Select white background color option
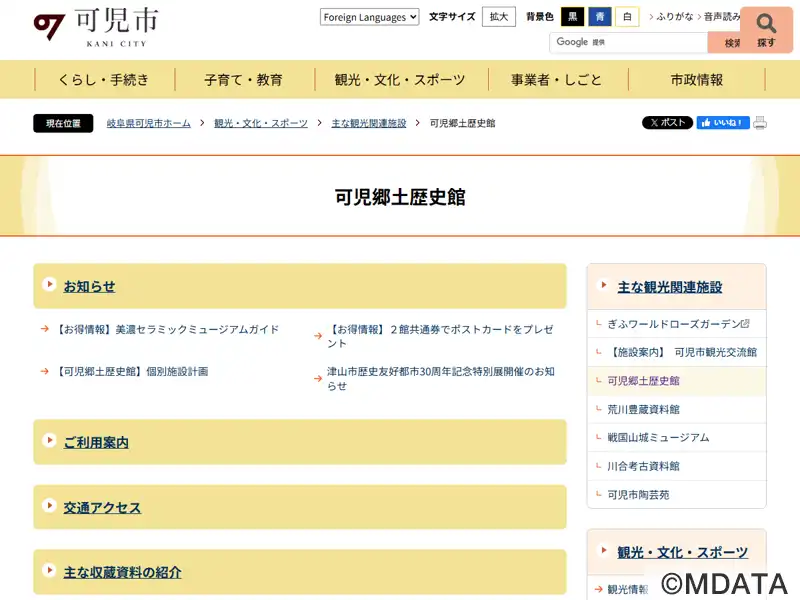 pyautogui.click(x=627, y=17)
